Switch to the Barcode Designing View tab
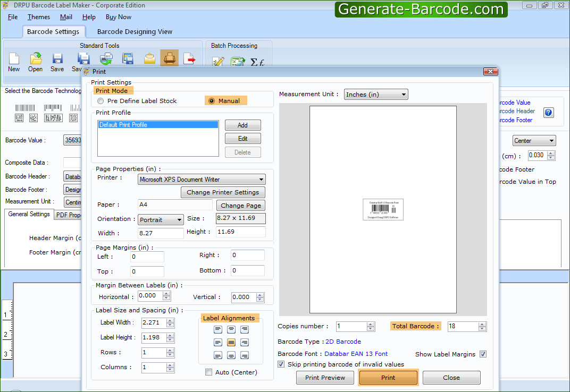The height and width of the screenshot is (392, 570). coord(133,31)
